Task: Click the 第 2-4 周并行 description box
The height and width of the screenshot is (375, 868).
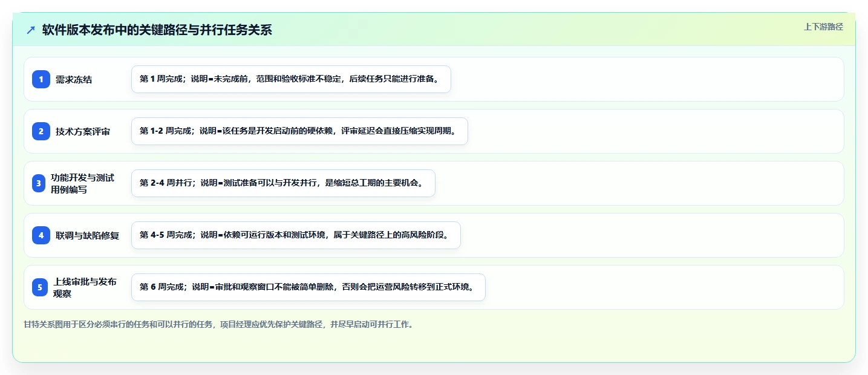Action: pyautogui.click(x=283, y=183)
